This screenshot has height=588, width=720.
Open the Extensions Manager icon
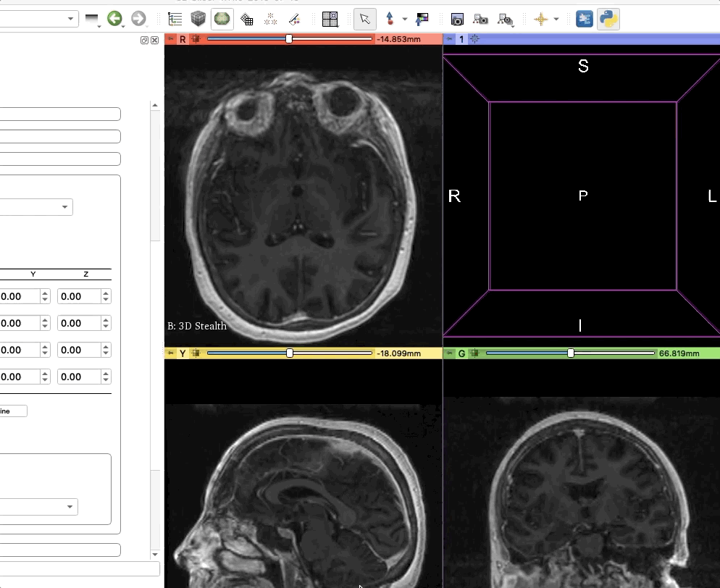[584, 20]
